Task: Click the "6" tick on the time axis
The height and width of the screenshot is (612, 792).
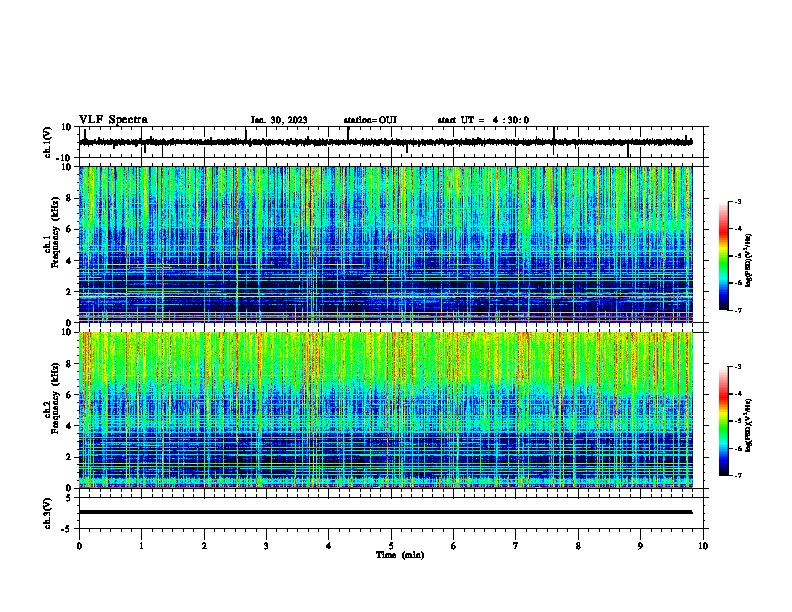Action: click(453, 546)
